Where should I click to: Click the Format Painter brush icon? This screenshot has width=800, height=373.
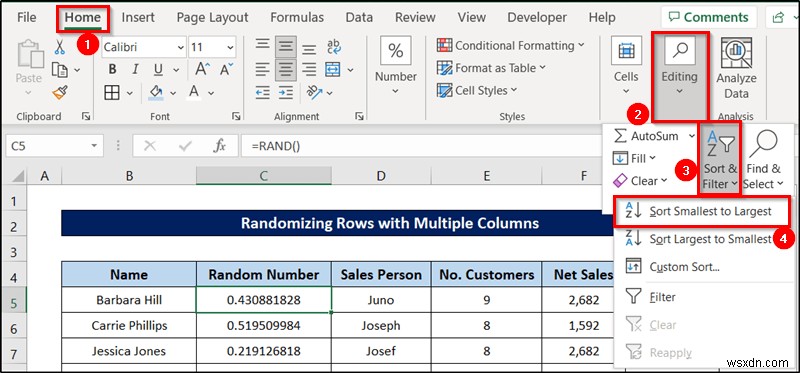click(60, 92)
